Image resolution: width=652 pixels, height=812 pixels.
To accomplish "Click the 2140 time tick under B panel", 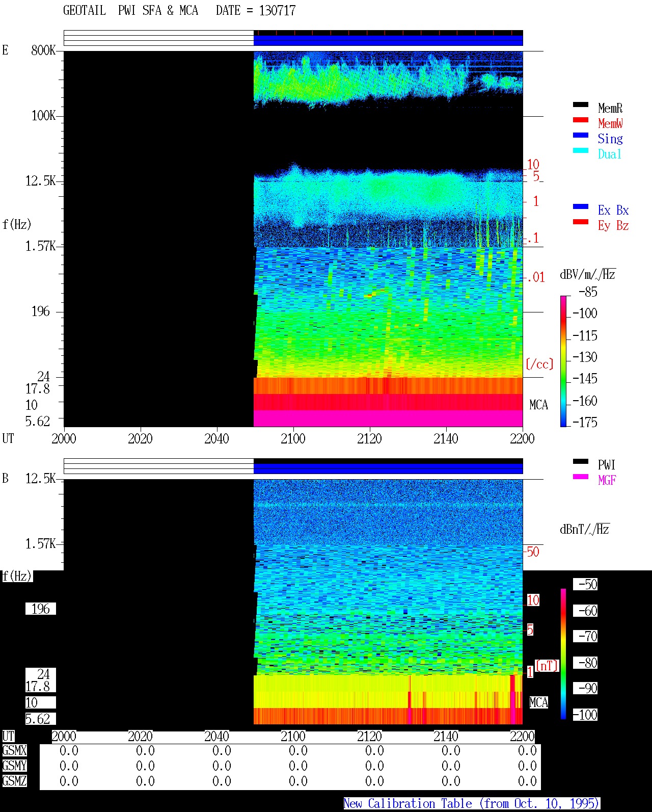I will (x=446, y=737).
